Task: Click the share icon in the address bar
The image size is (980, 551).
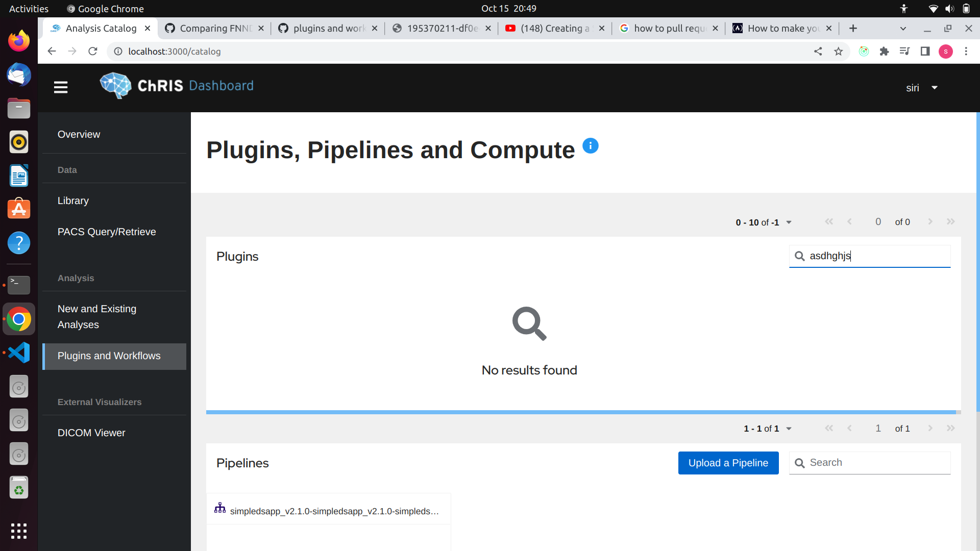Action: [818, 52]
